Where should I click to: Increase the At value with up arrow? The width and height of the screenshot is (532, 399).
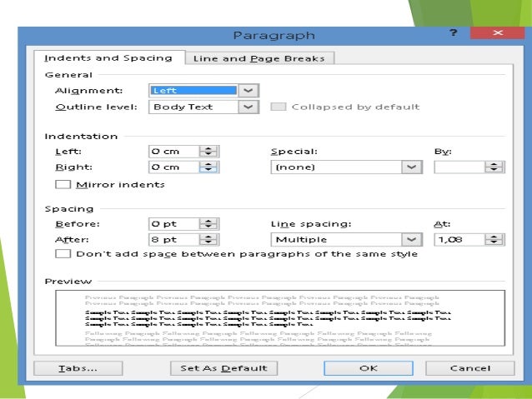(494, 237)
